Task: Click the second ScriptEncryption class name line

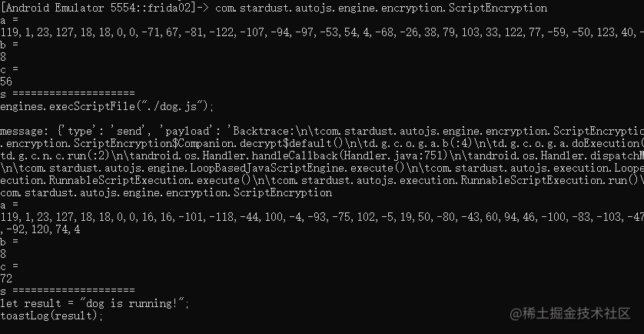Action: coord(166,192)
